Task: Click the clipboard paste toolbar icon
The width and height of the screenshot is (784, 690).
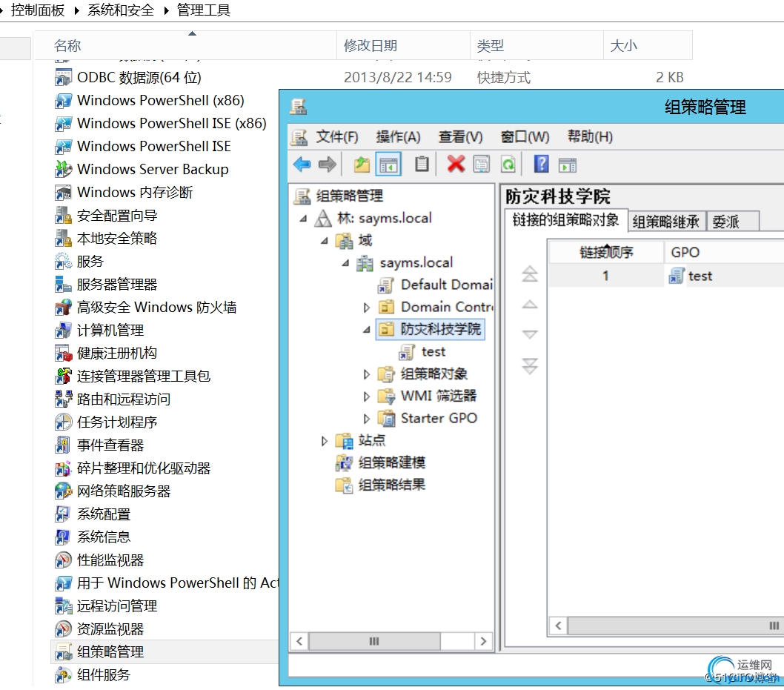Action: [422, 164]
